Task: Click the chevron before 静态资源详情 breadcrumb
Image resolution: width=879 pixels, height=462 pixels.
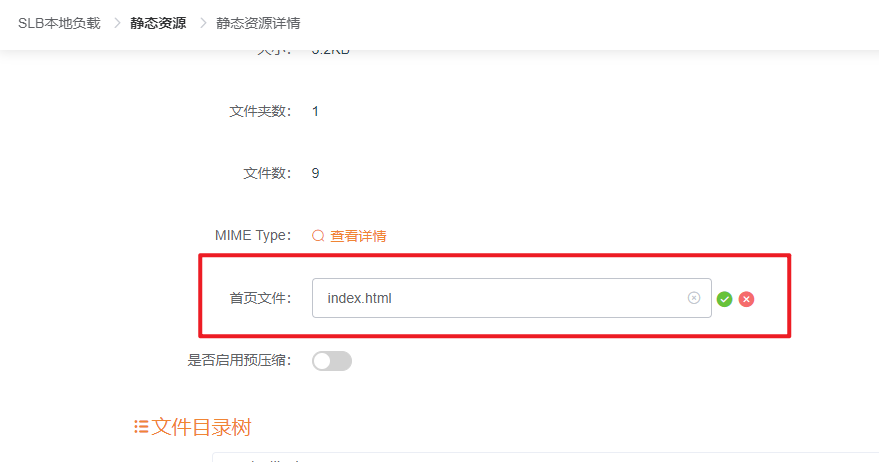Action: [x=202, y=23]
